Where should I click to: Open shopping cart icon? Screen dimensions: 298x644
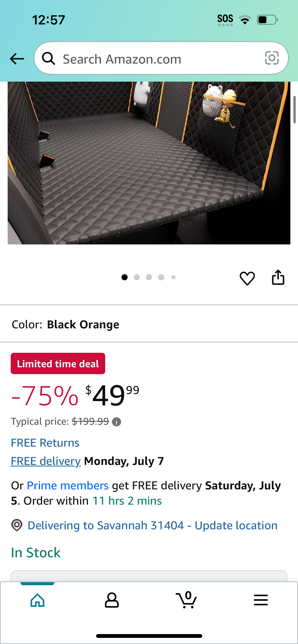pyautogui.click(x=186, y=600)
